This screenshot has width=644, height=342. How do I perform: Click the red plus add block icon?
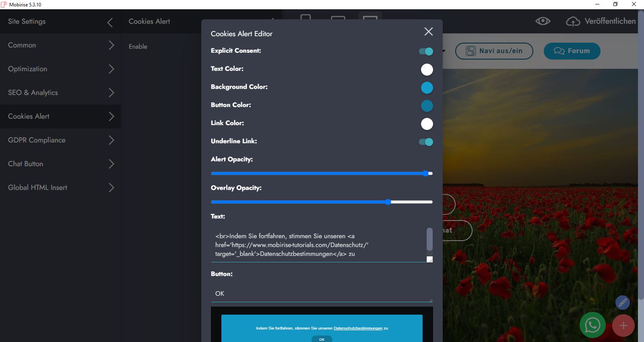point(623,326)
